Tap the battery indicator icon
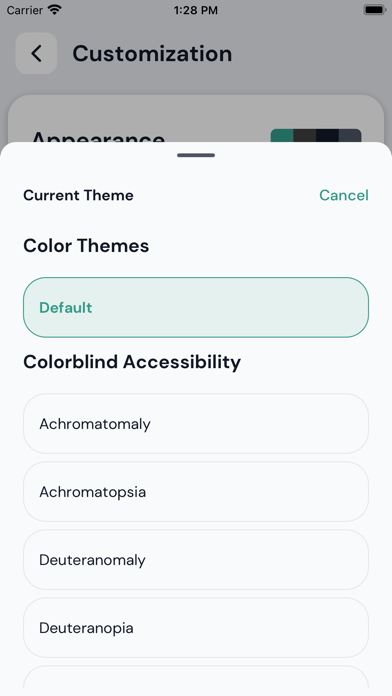The width and height of the screenshot is (392, 696). click(374, 10)
